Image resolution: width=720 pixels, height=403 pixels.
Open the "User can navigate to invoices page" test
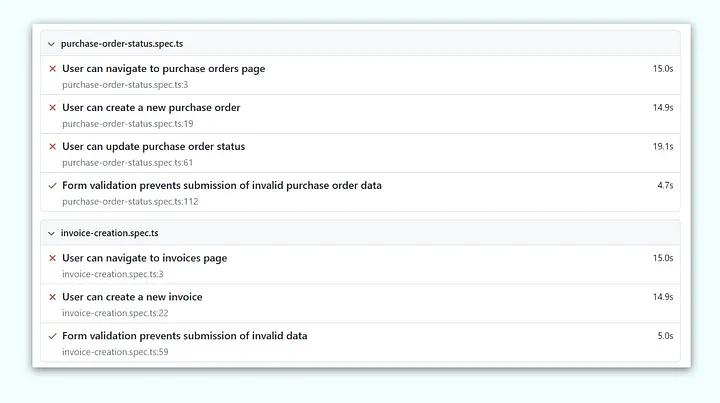click(144, 258)
